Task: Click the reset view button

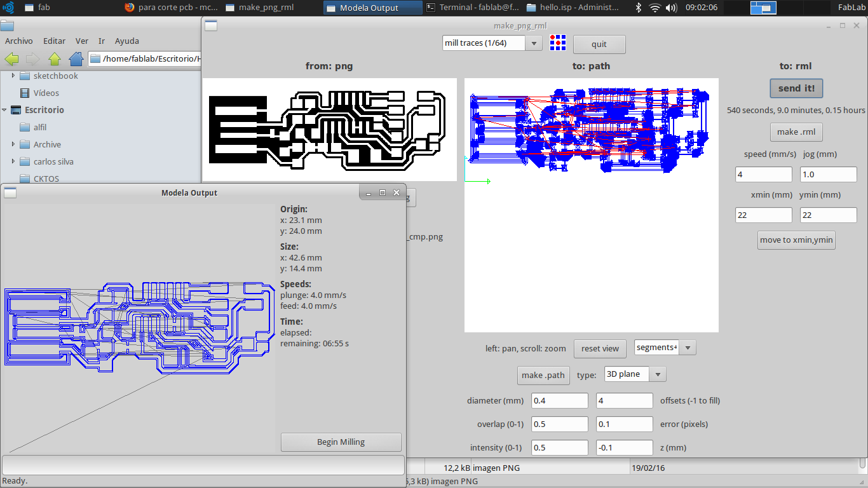Action: point(600,349)
